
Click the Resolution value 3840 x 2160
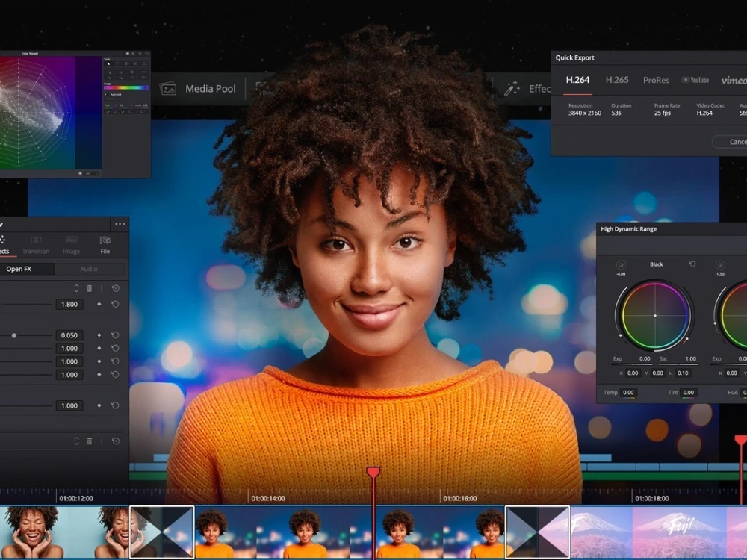tap(585, 113)
